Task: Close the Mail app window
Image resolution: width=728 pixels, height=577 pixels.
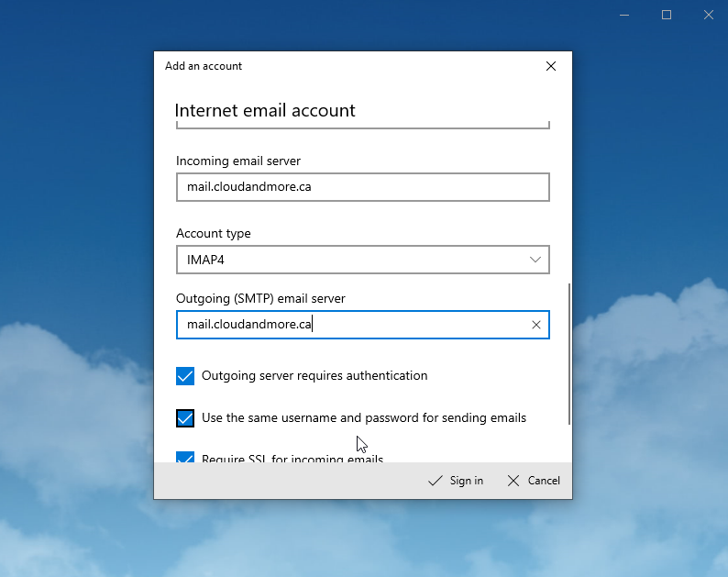Action: [x=708, y=15]
